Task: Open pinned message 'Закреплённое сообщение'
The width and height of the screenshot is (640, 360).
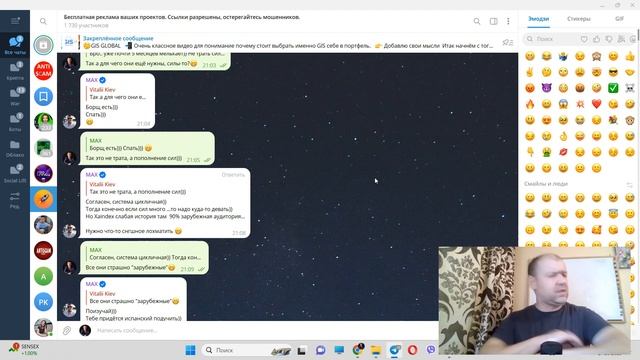Action: pyautogui.click(x=278, y=42)
